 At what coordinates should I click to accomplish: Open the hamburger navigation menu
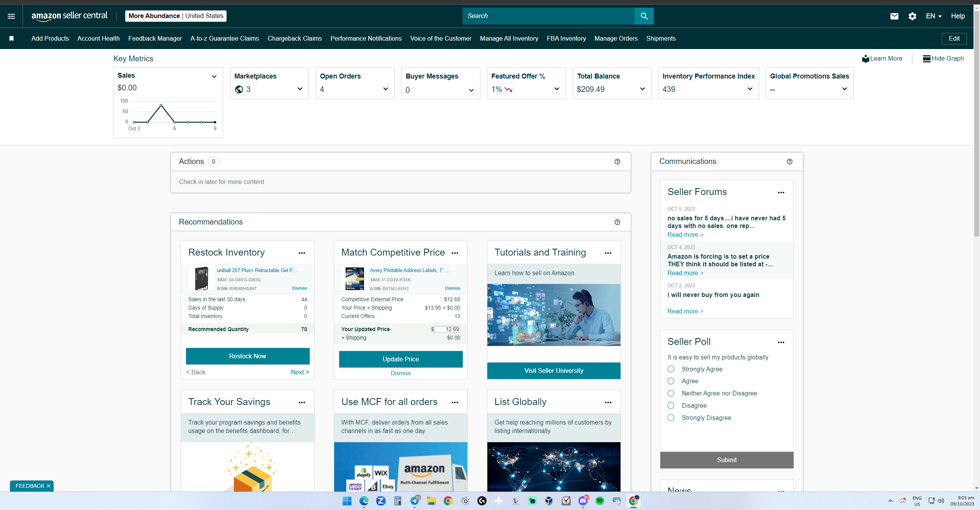pyautogui.click(x=11, y=16)
